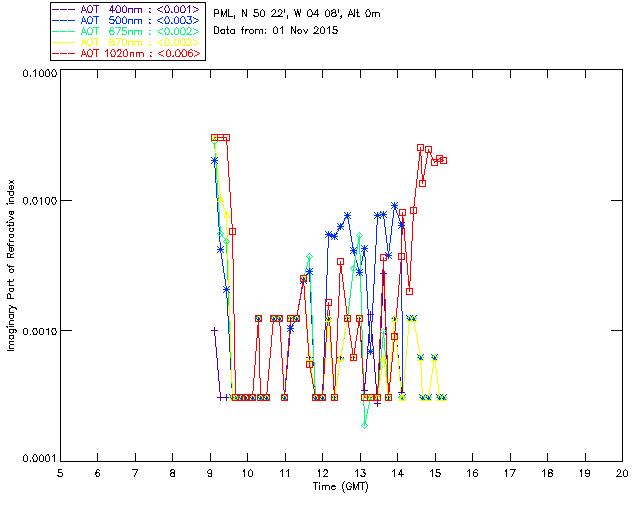Screen dimensions: 640x512
Task: Click the x-axis tick label 13
Action: (x=360, y=473)
